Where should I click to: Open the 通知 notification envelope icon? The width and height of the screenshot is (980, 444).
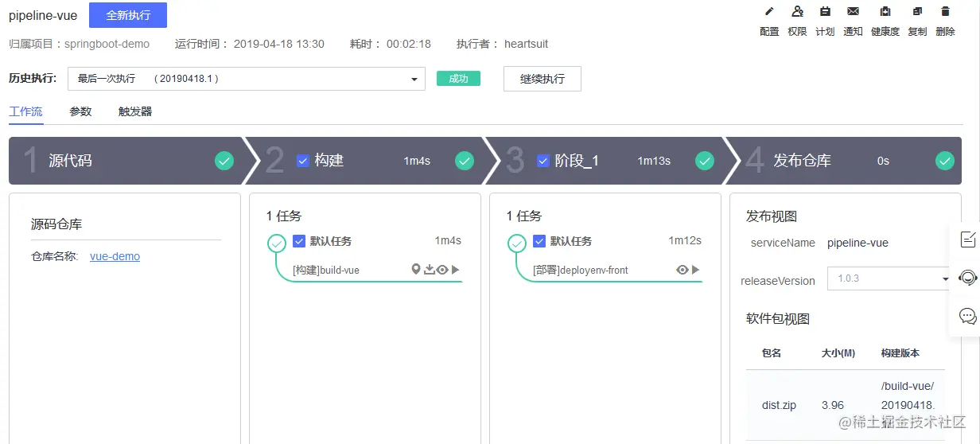pyautogui.click(x=853, y=11)
